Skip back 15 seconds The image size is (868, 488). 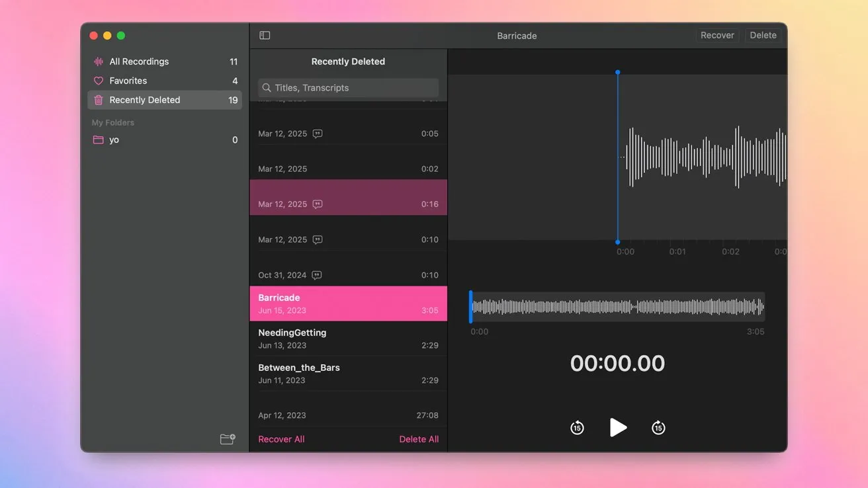pyautogui.click(x=576, y=427)
